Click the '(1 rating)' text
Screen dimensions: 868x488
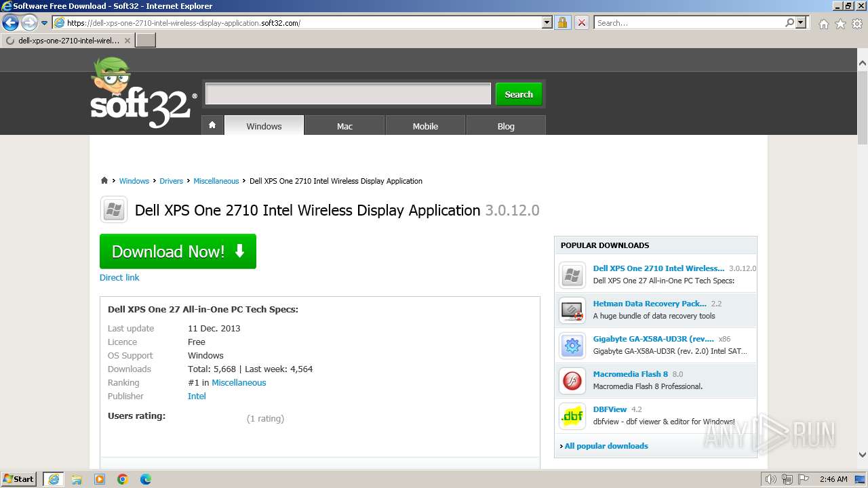265,419
